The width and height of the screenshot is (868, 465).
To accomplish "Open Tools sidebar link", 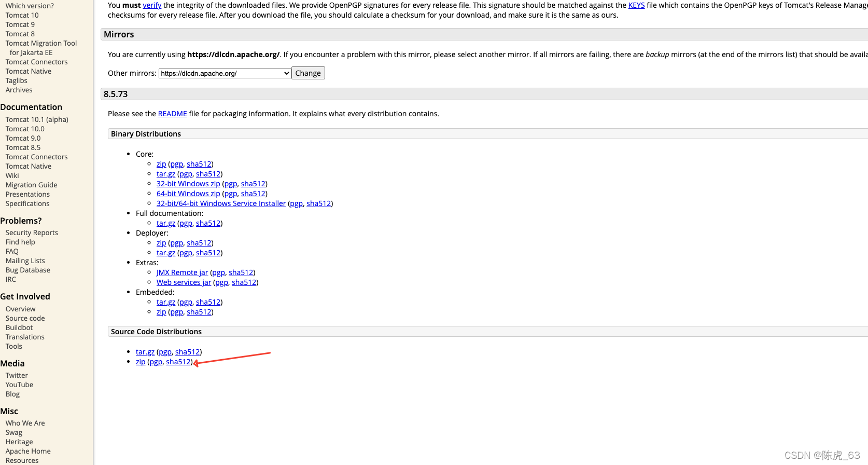I will pos(14,346).
